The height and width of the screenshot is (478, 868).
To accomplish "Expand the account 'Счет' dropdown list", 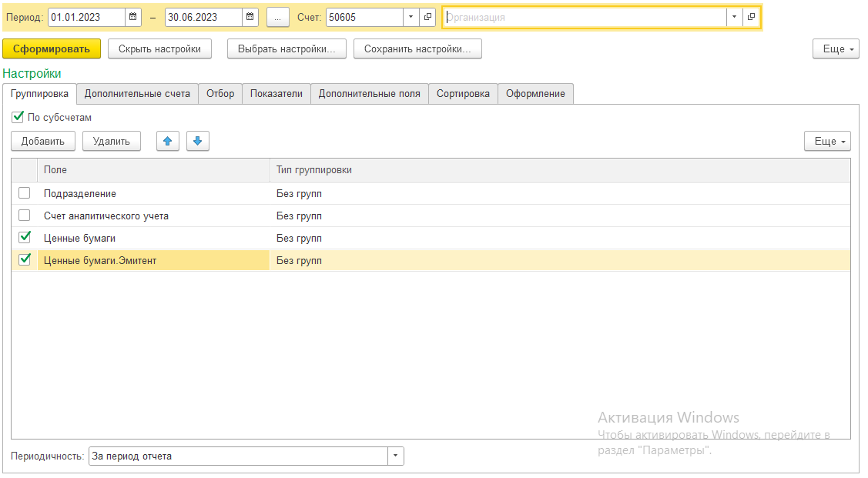I will pyautogui.click(x=411, y=17).
